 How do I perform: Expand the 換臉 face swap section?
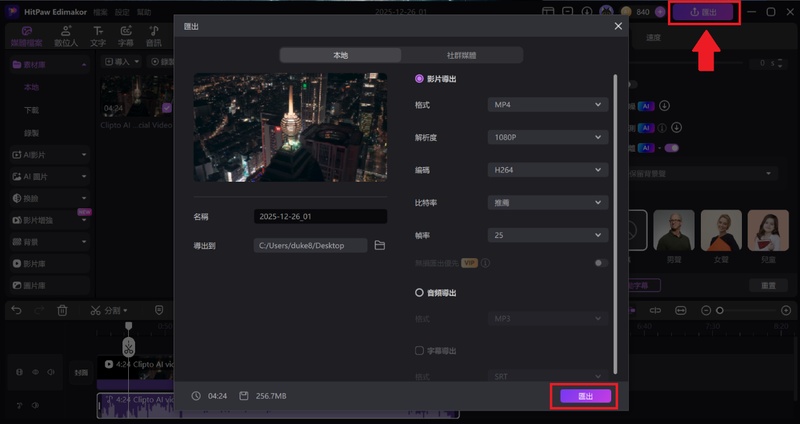49,198
